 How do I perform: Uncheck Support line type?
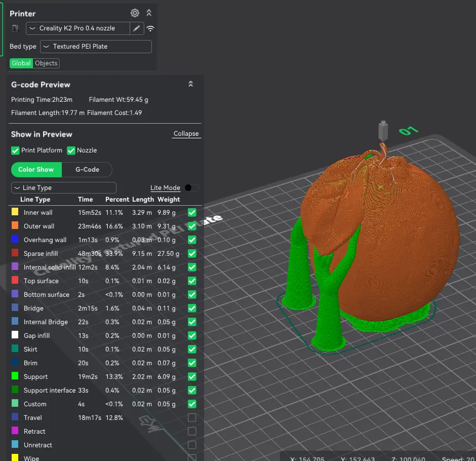[192, 376]
